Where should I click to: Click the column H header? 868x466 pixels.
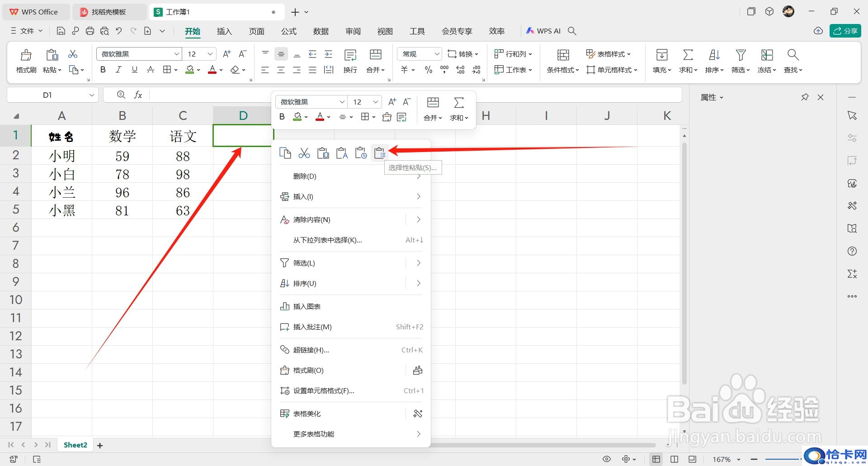(x=486, y=116)
